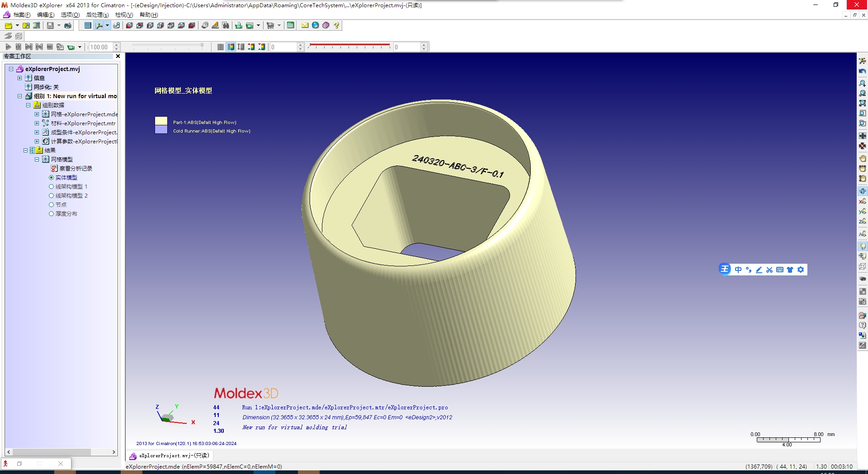Select the 厚度分布 radio option

pyautogui.click(x=52, y=214)
